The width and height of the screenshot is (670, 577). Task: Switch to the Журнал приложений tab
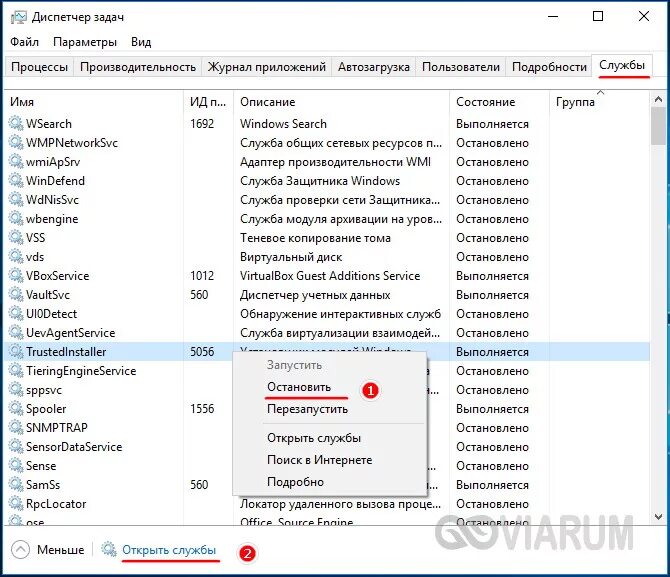[x=267, y=67]
